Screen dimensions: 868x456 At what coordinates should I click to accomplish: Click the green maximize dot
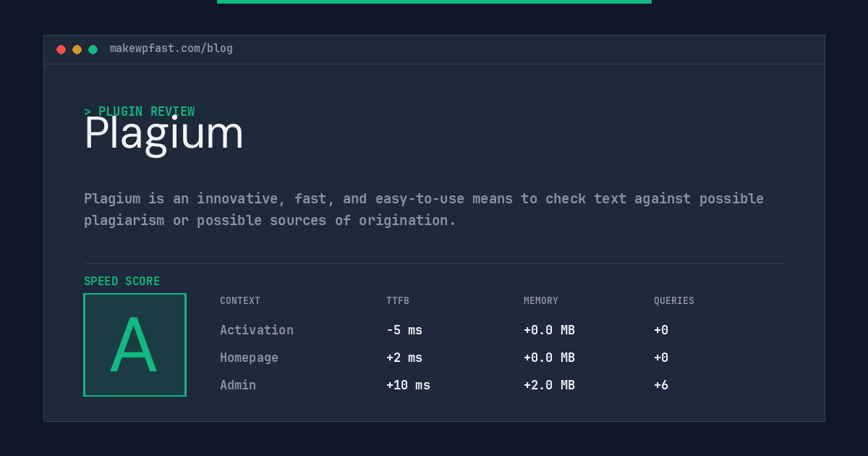(x=93, y=49)
